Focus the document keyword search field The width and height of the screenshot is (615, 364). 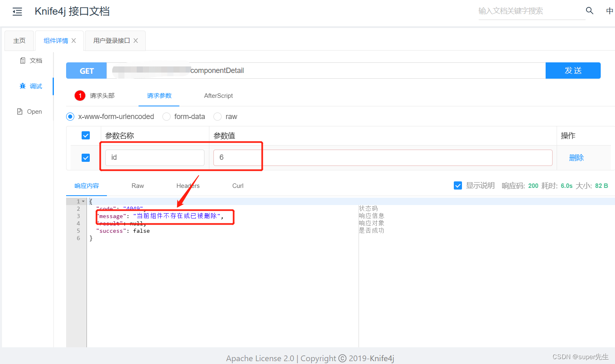click(532, 11)
